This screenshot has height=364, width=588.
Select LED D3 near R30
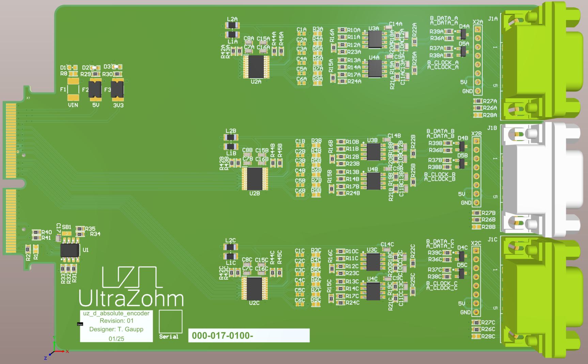pyautogui.click(x=117, y=67)
